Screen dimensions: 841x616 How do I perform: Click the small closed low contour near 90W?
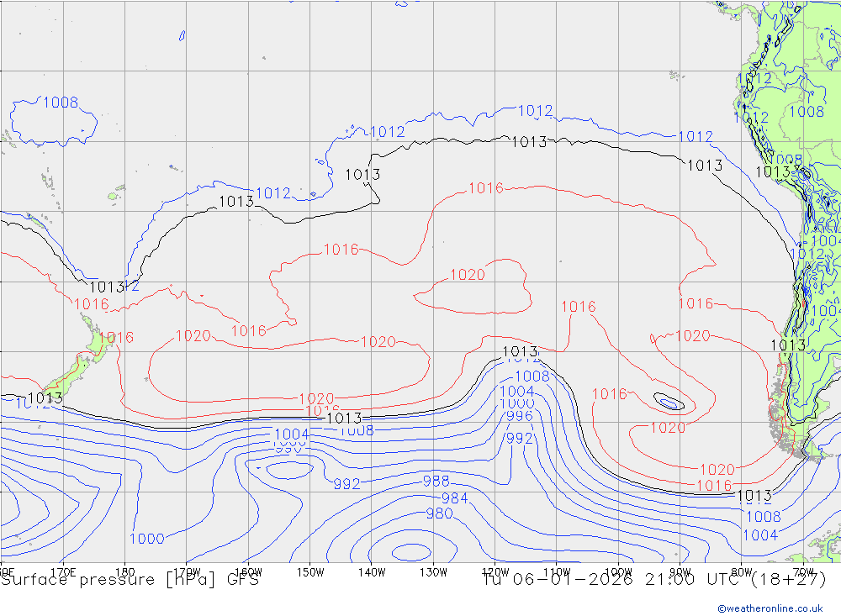point(669,402)
